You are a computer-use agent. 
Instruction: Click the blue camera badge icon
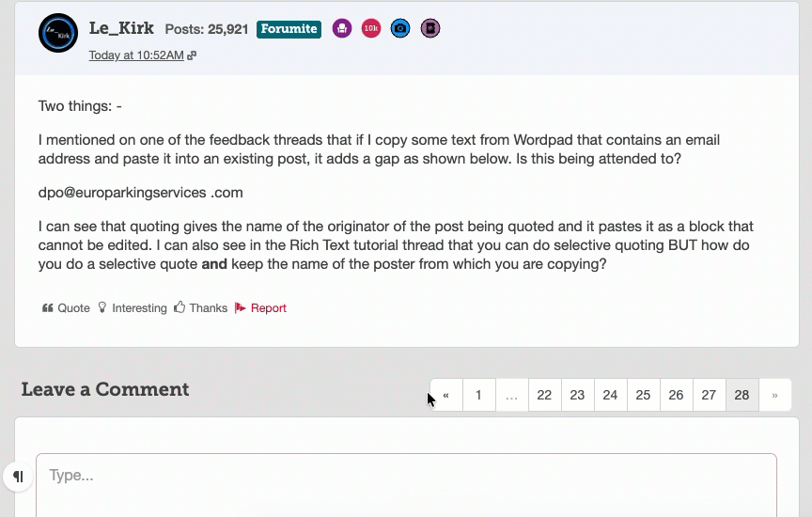click(400, 29)
